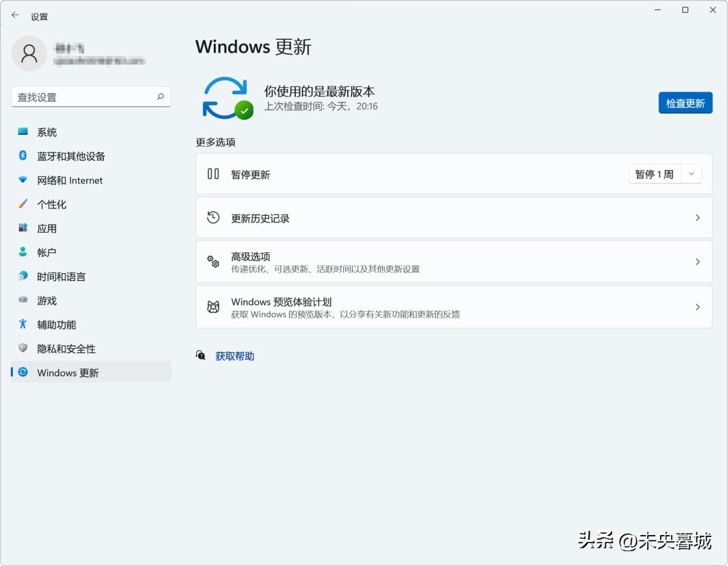
Task: Go to 游戏 settings
Action: 91,301
